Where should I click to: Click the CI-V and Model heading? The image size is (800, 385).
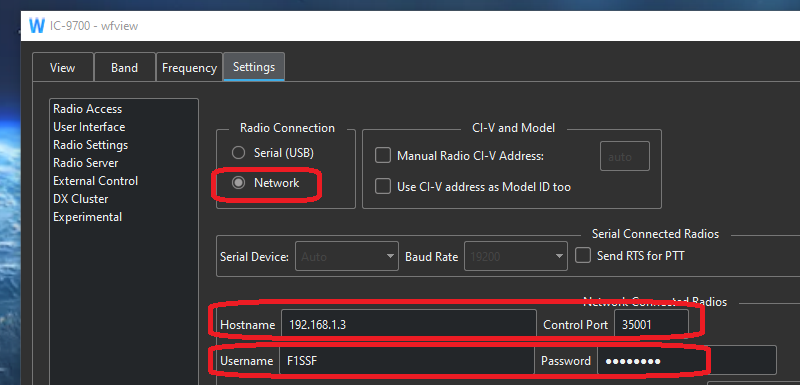click(x=513, y=128)
